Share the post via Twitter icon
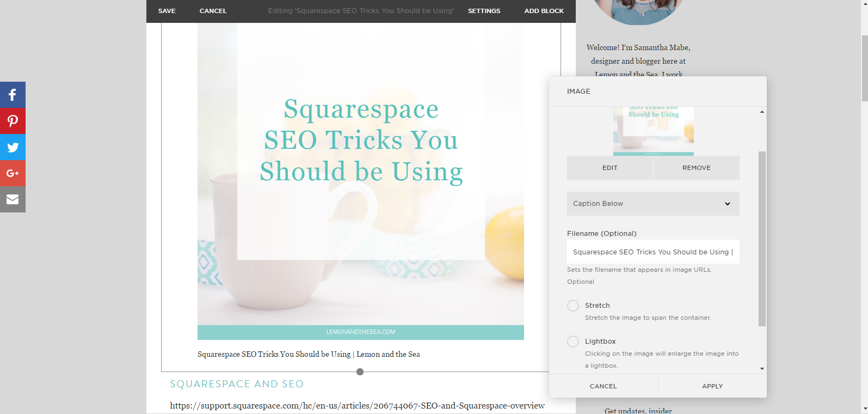868x414 pixels. point(13,147)
